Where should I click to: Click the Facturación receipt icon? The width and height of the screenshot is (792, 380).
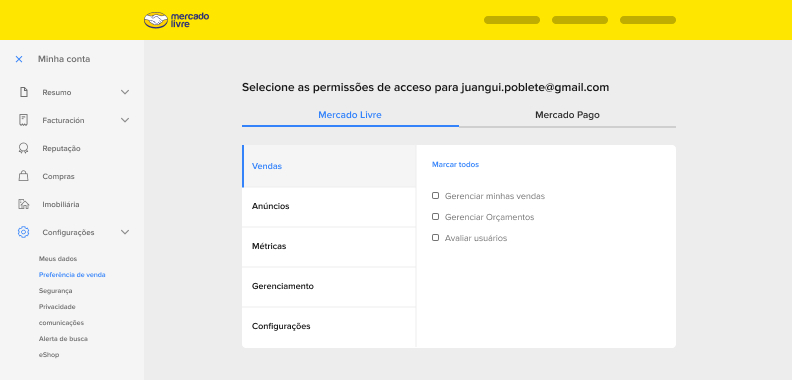(23, 120)
